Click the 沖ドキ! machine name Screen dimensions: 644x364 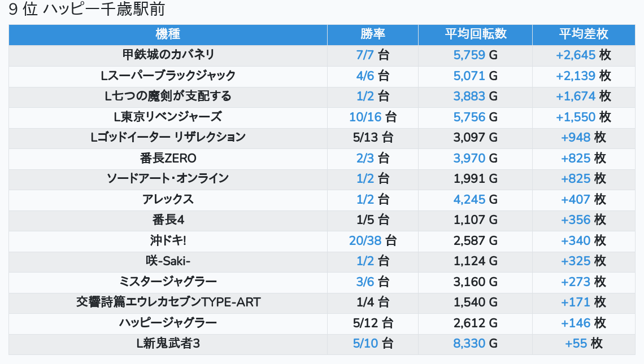coord(168,241)
